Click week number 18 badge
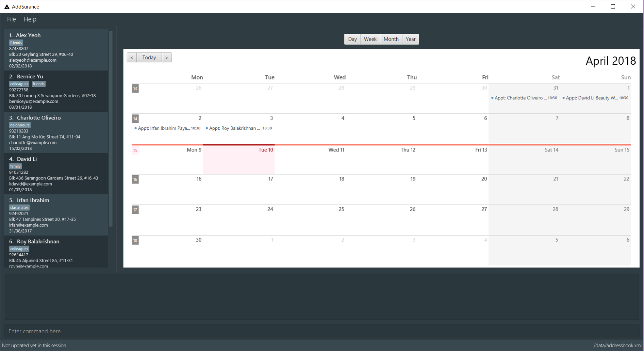Image resolution: width=644 pixels, height=351 pixels. point(135,240)
